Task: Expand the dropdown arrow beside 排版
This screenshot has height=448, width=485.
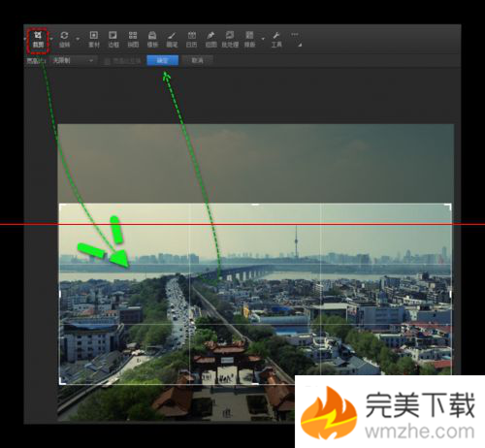Action: pyautogui.click(x=263, y=39)
